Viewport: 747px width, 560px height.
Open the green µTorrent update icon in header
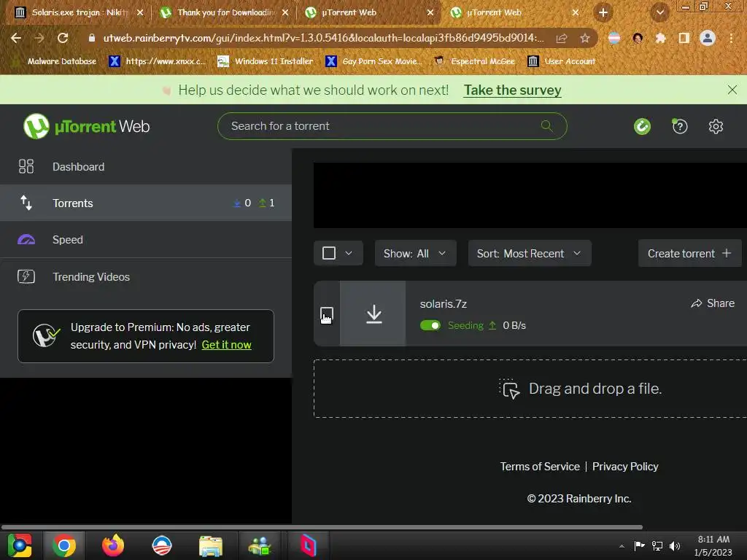click(x=642, y=126)
